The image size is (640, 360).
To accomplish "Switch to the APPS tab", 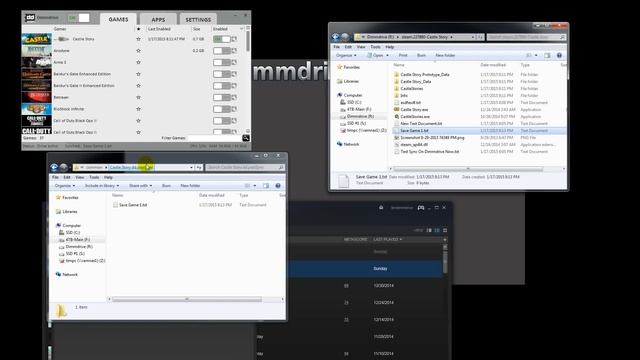I will [158, 20].
